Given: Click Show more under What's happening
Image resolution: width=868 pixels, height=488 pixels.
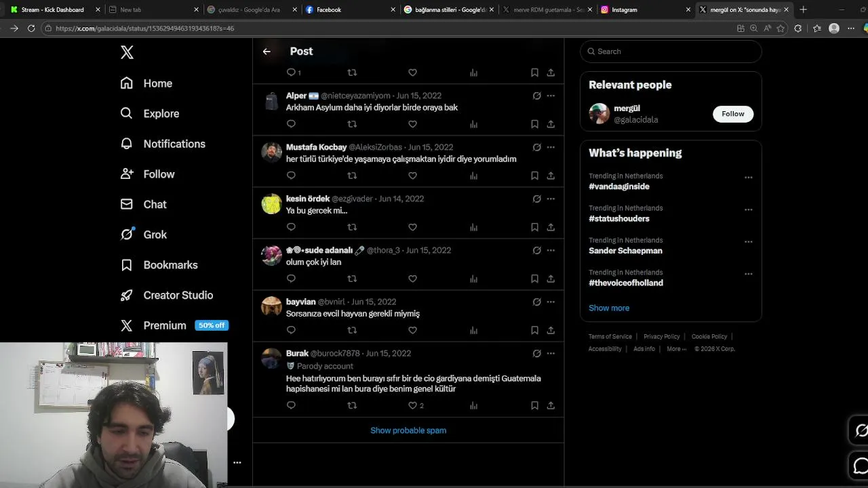Looking at the screenshot, I should [x=609, y=308].
